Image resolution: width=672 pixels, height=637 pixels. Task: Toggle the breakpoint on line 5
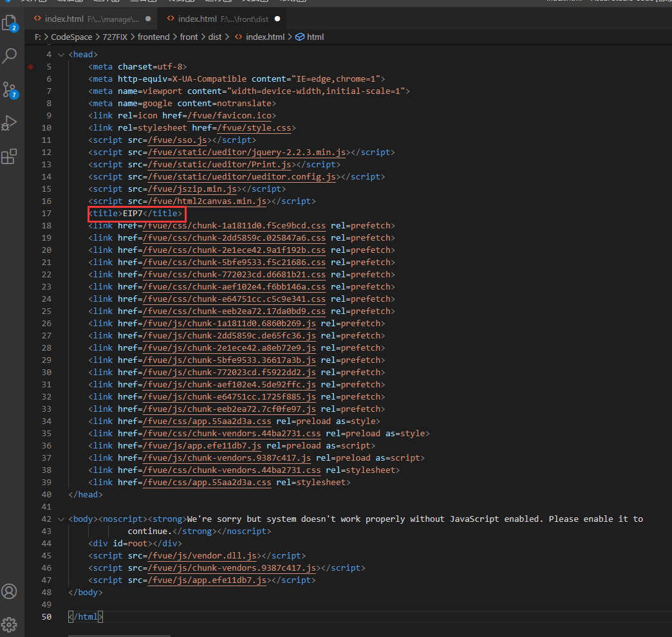coord(31,67)
